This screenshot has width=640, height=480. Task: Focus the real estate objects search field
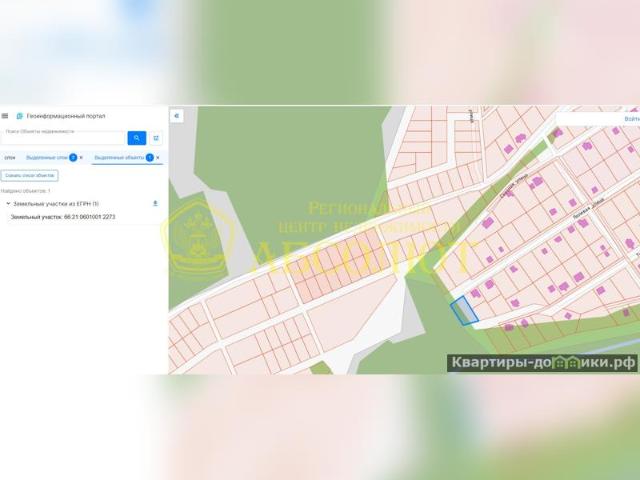(x=63, y=138)
